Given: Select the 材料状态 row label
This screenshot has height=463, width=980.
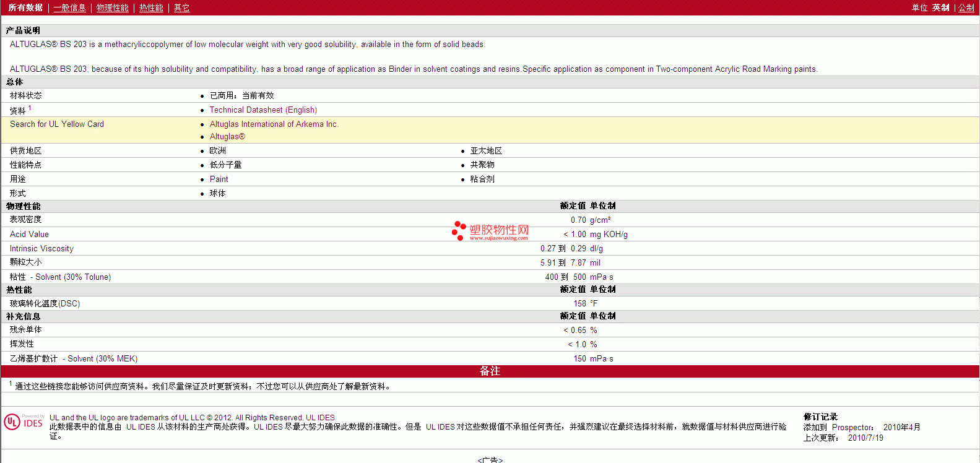Looking at the screenshot, I should (x=26, y=95).
